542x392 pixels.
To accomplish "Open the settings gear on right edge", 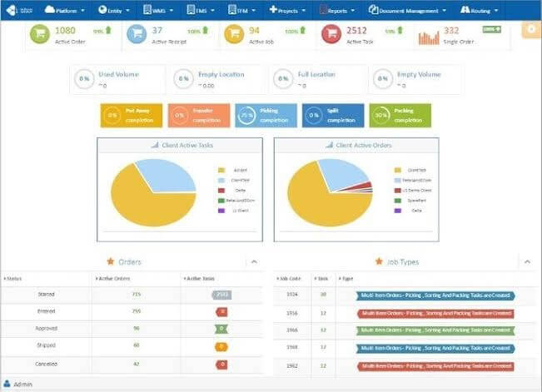I will (530, 30).
